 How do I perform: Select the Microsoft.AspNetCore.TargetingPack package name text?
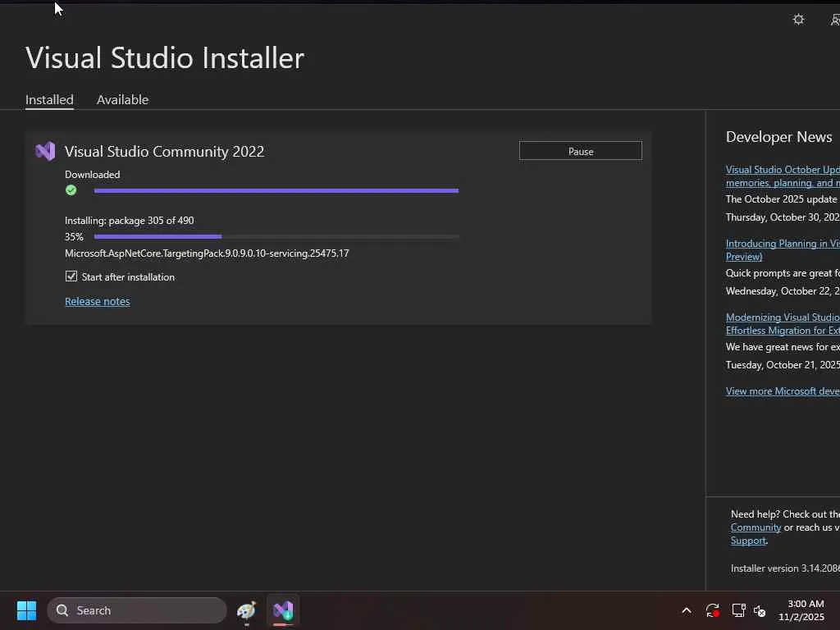207,253
